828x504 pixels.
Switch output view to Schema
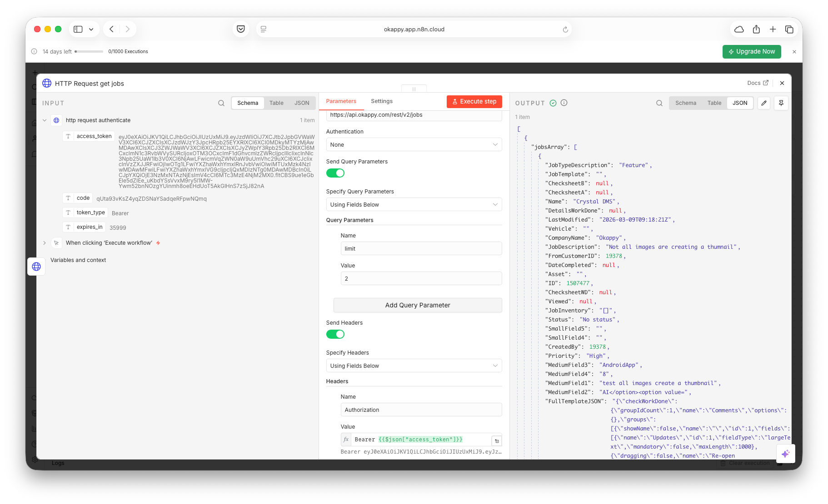tap(686, 103)
